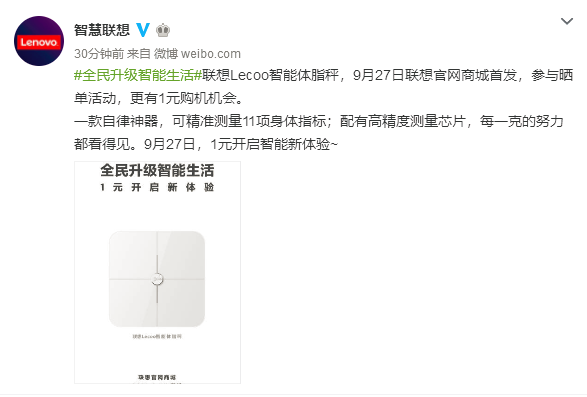Enlarge the body fat scale promo image
Image resolution: width=587 pixels, height=397 pixels.
[x=157, y=272]
